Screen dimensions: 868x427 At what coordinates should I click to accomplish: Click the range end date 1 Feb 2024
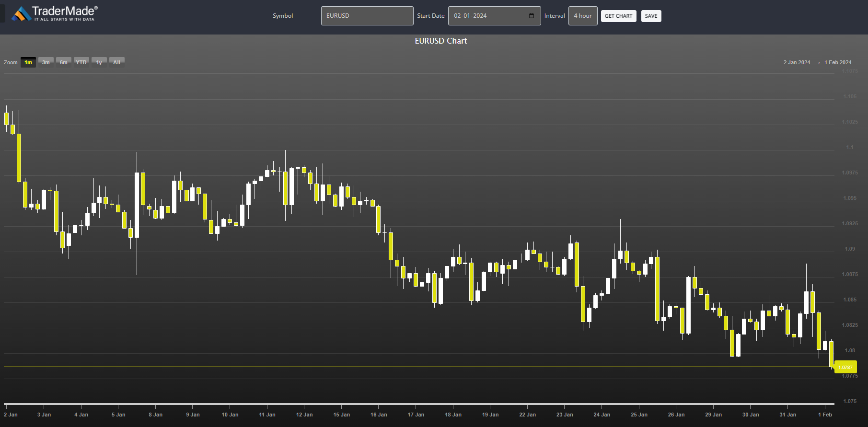(x=838, y=62)
